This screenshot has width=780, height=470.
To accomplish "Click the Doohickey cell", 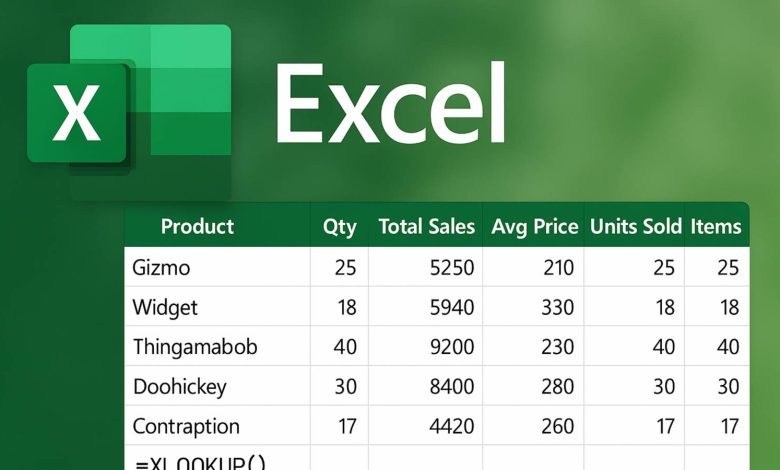I will click(180, 387).
